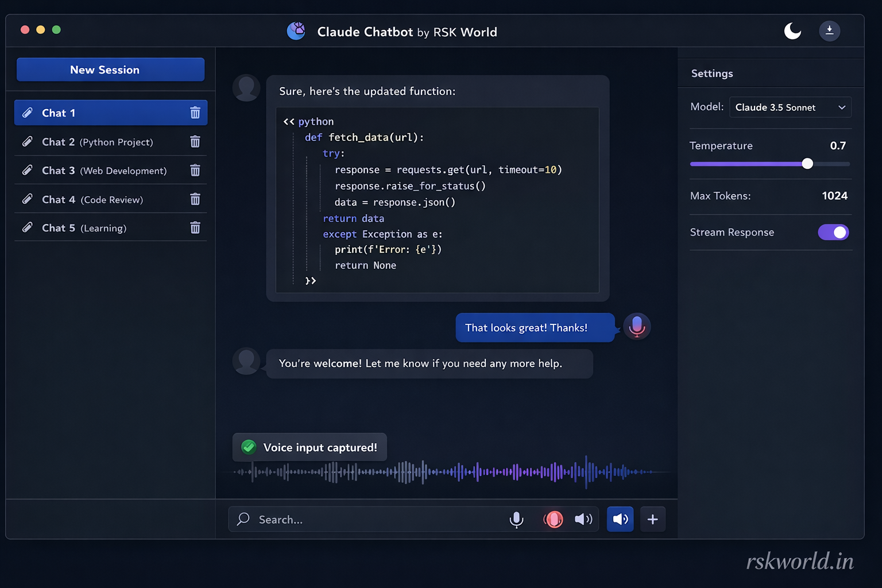The image size is (882, 588).
Task: Click the plus button beside input bar
Action: [653, 519]
